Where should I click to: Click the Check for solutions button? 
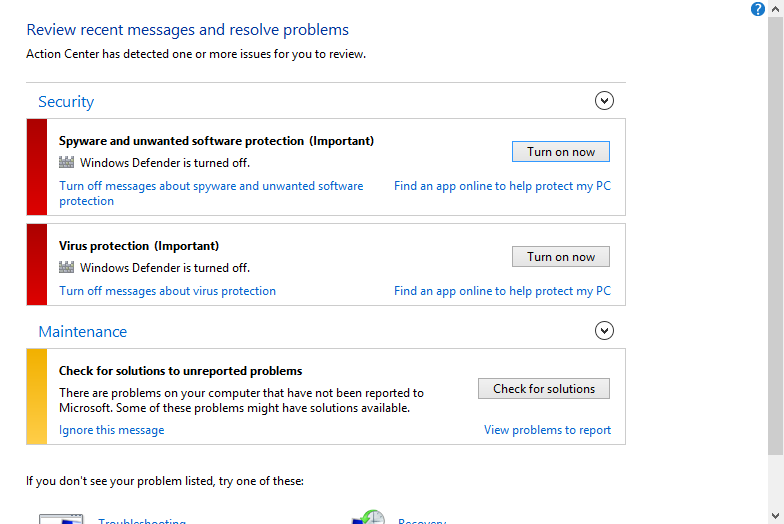tap(544, 388)
